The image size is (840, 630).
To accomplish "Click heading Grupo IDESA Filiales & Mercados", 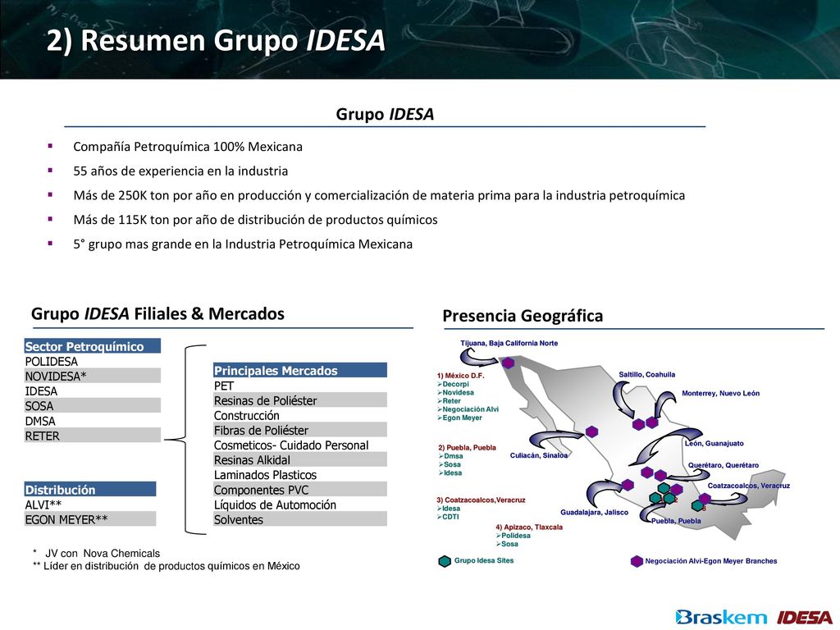I will pos(157,313).
